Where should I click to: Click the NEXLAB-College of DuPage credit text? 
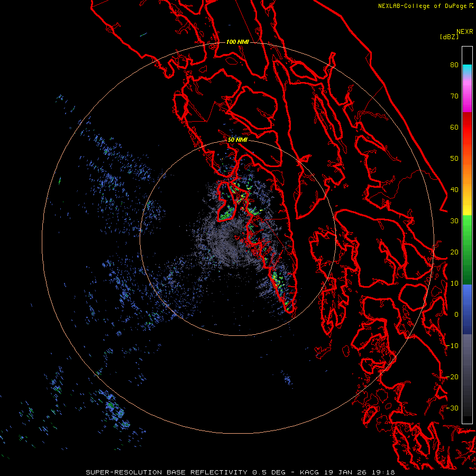423,6
